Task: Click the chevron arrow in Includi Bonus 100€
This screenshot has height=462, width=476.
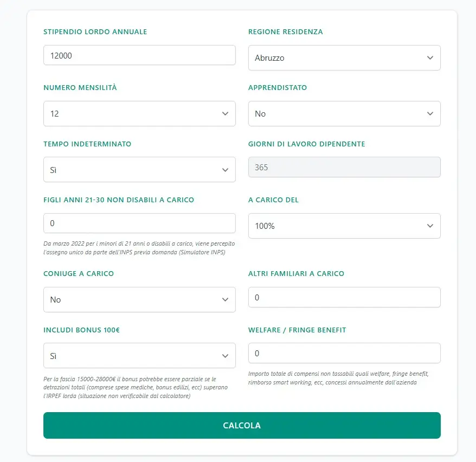Action: pyautogui.click(x=226, y=356)
